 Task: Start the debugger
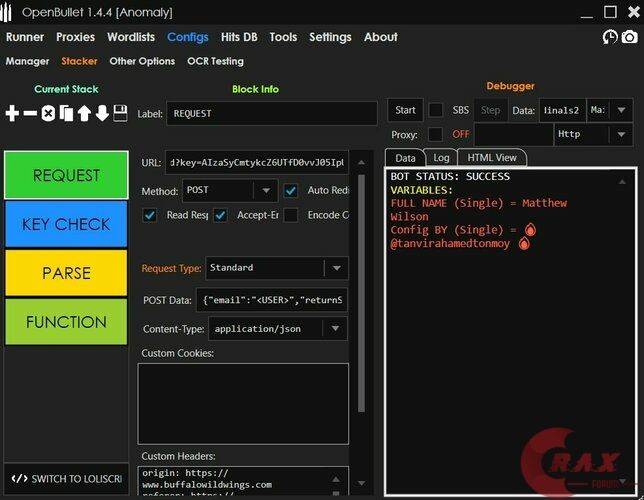click(x=405, y=110)
